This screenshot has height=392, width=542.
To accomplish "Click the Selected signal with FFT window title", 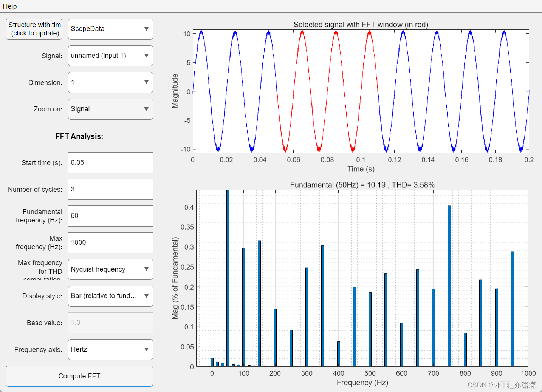I will (x=361, y=25).
